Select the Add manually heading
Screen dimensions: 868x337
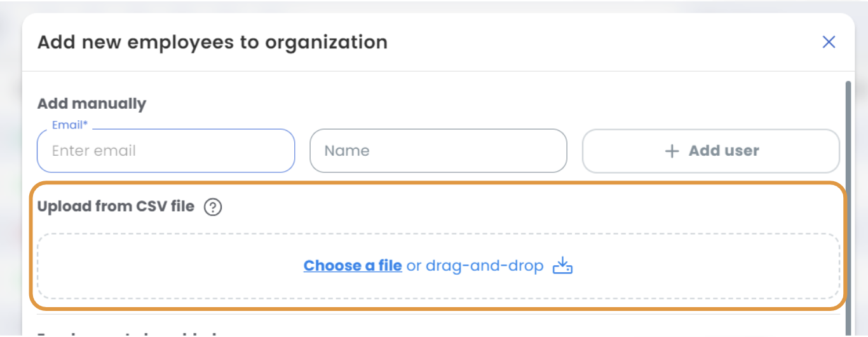(92, 104)
